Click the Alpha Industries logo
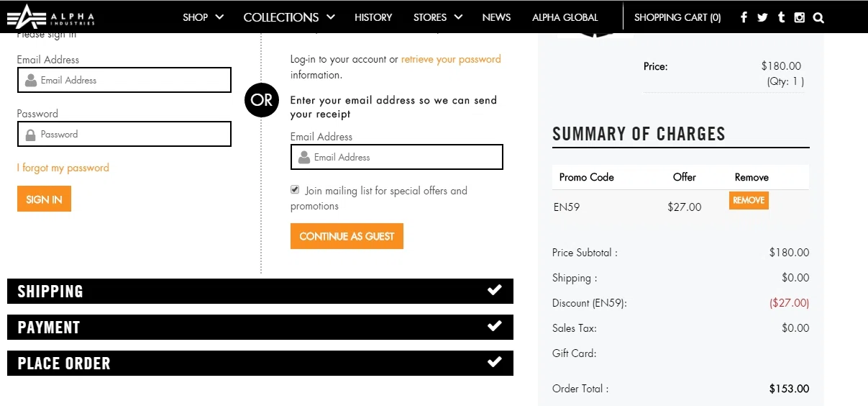The image size is (868, 406). coord(51,17)
